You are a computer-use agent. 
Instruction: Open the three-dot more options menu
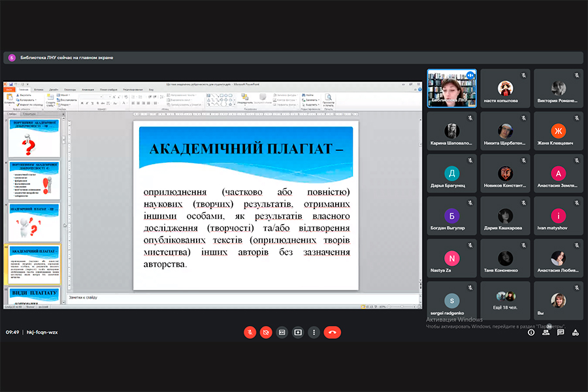coord(314,332)
